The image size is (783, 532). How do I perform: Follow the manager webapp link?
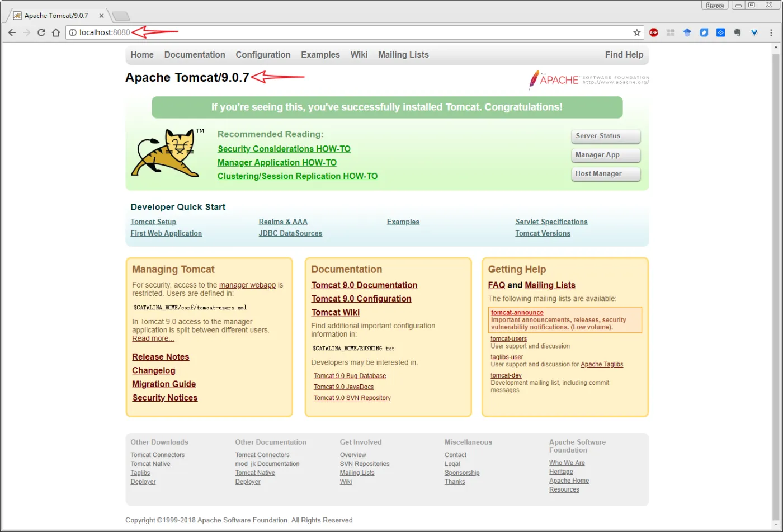click(x=247, y=285)
